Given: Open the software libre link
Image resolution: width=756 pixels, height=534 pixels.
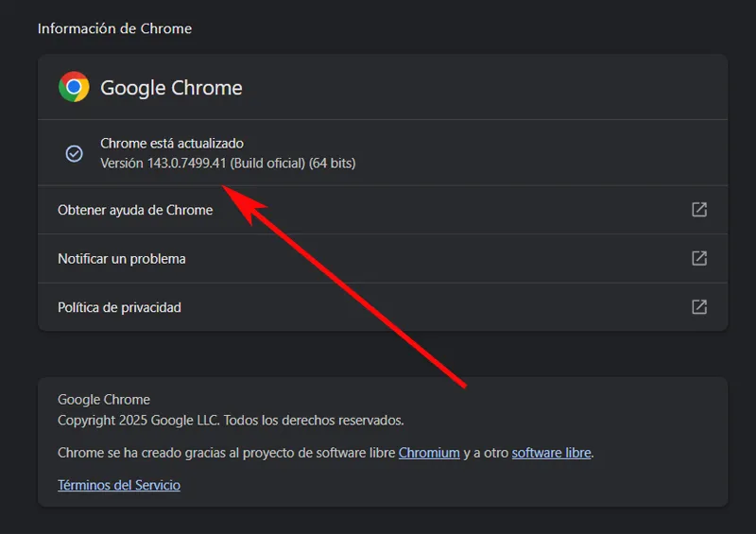Looking at the screenshot, I should pos(551,453).
